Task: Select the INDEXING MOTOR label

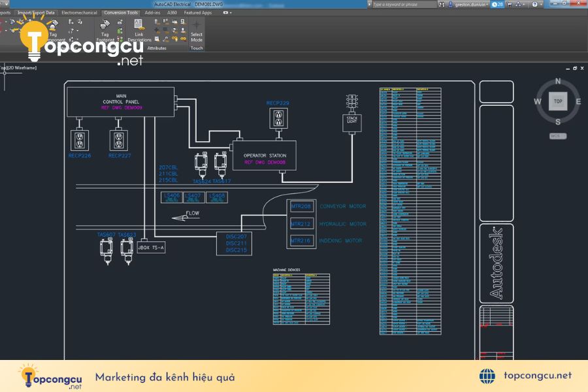Action: tap(340, 241)
